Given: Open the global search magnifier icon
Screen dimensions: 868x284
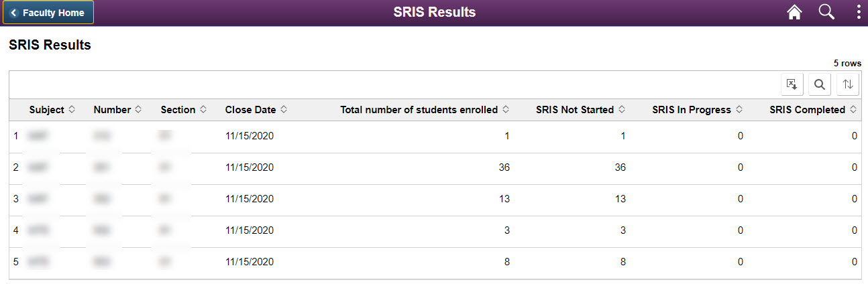Looking at the screenshot, I should point(826,13).
